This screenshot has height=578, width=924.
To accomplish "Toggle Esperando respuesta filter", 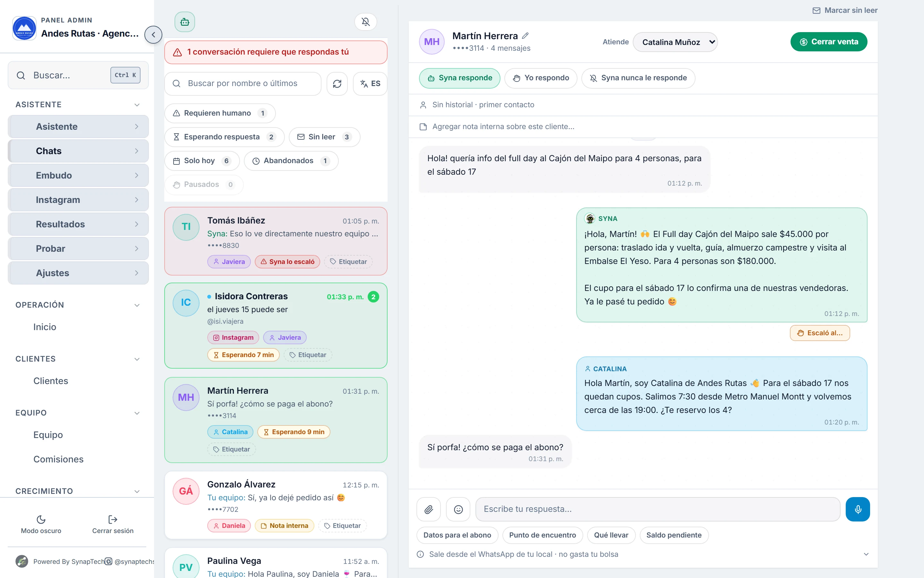I will pos(225,137).
